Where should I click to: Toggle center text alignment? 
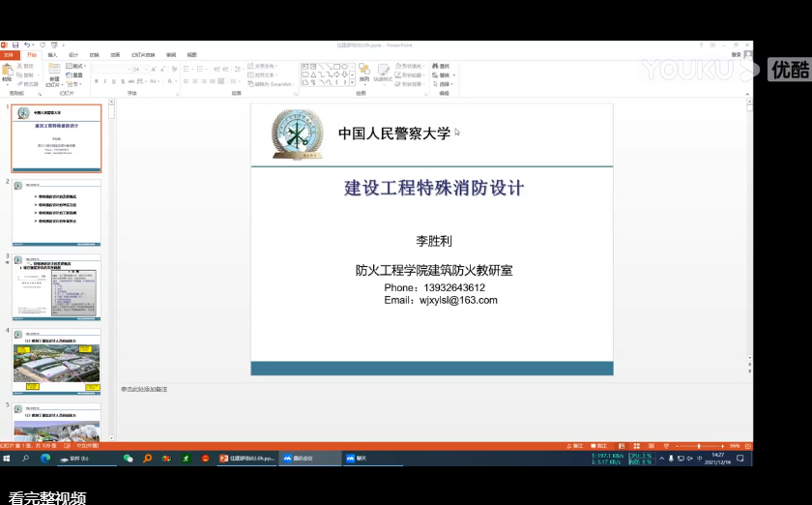point(195,81)
